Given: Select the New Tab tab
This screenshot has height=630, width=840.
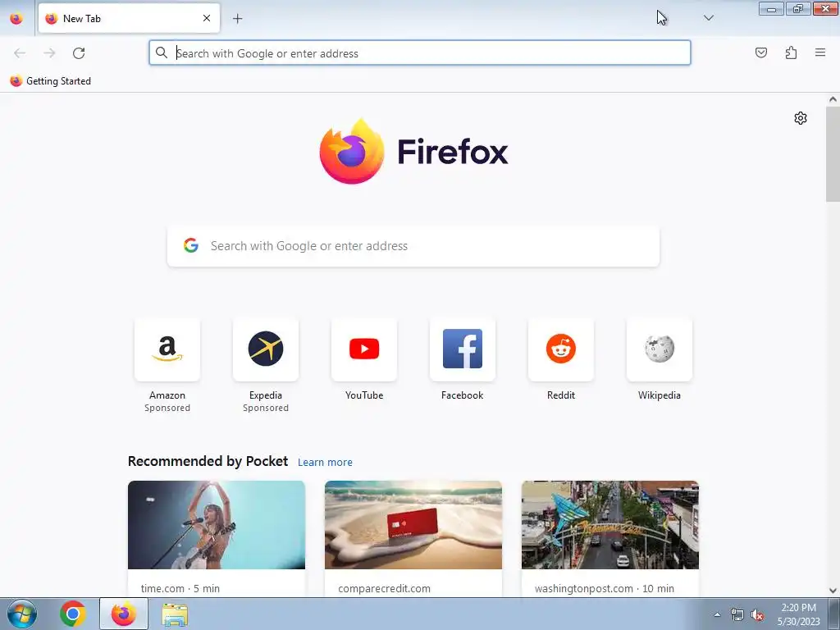Looking at the screenshot, I should pos(129,18).
